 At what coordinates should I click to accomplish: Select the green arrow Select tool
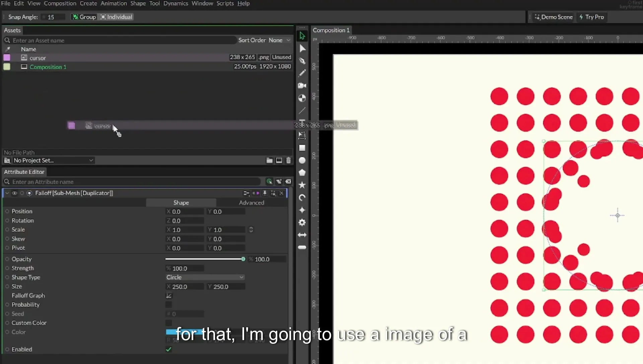click(302, 35)
